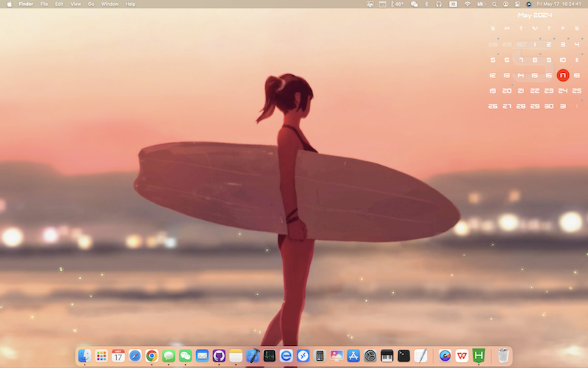Select date 20 in the calendar widget
This screenshot has height=368, width=588.
506,91
